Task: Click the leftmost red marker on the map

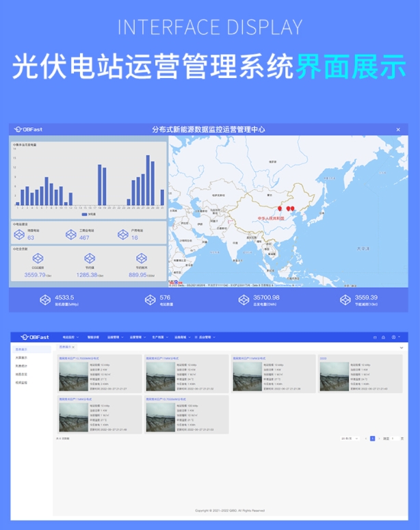Action: click(278, 208)
